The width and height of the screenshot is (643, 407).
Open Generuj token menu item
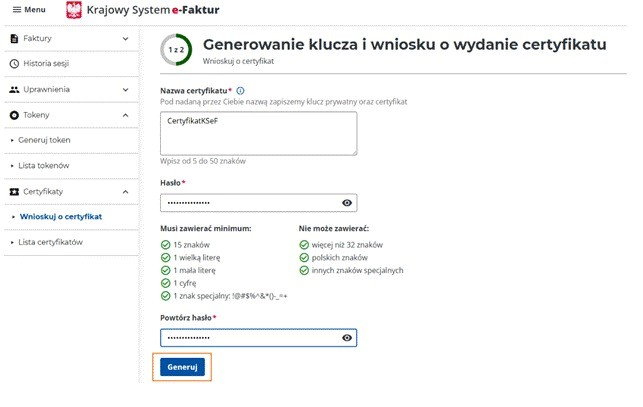click(45, 140)
